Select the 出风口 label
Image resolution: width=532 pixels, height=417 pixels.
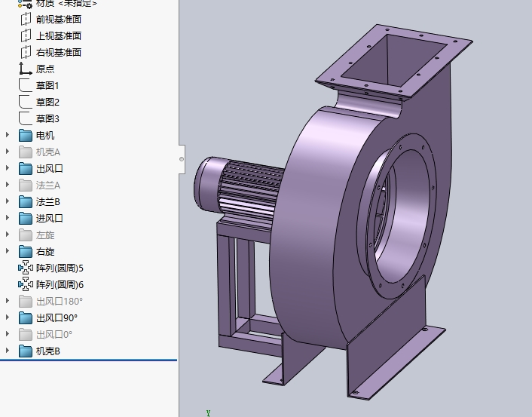coord(50,169)
